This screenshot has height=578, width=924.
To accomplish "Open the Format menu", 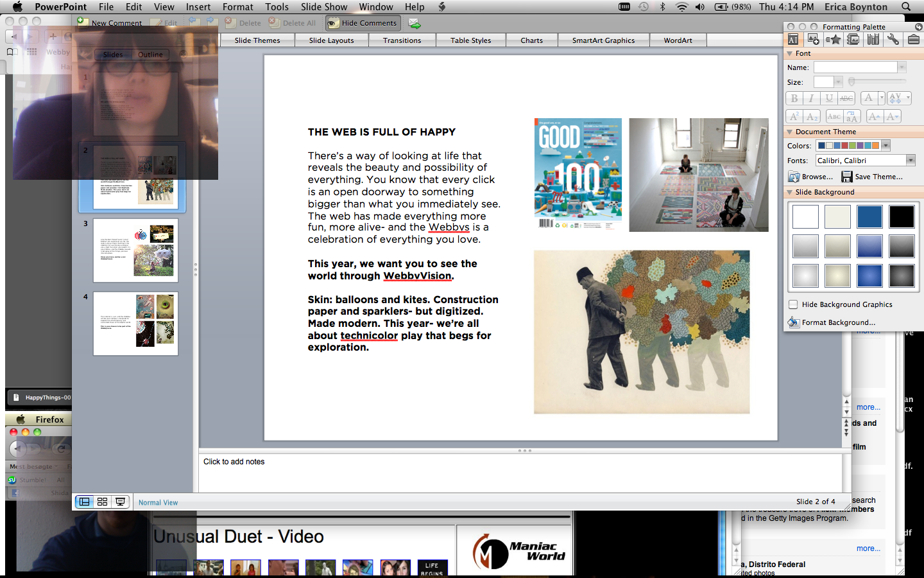I will click(238, 6).
